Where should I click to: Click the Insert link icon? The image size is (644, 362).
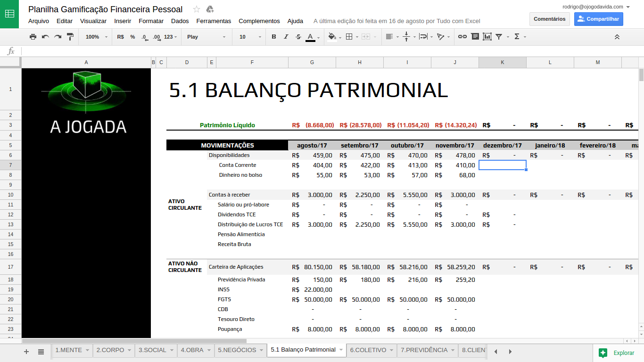462,37
